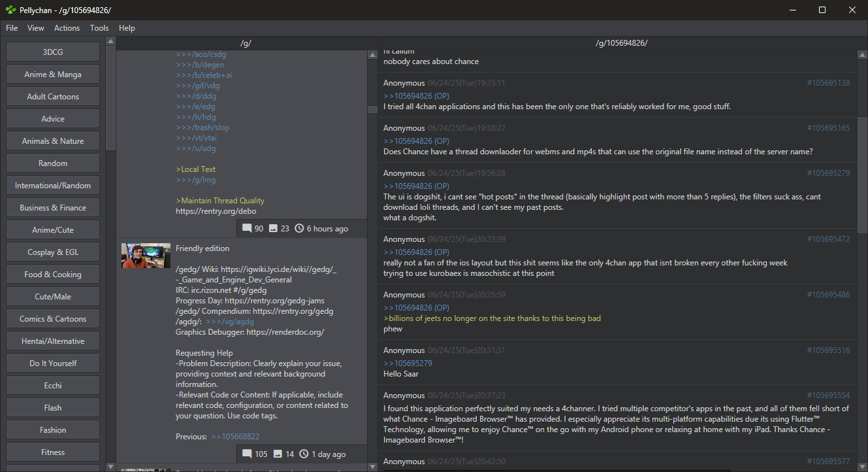
Task: Click scroll-down arrow of the catalog scrollbar
Action: [x=372, y=467]
